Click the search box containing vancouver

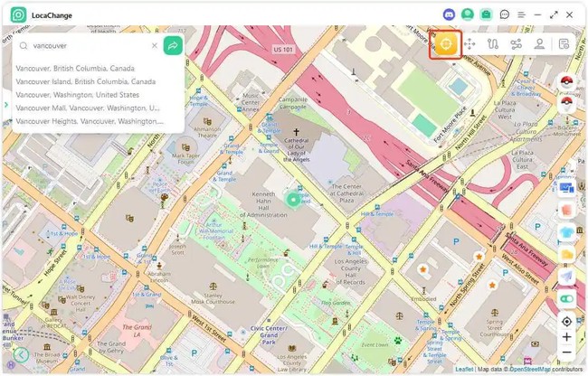click(x=88, y=46)
